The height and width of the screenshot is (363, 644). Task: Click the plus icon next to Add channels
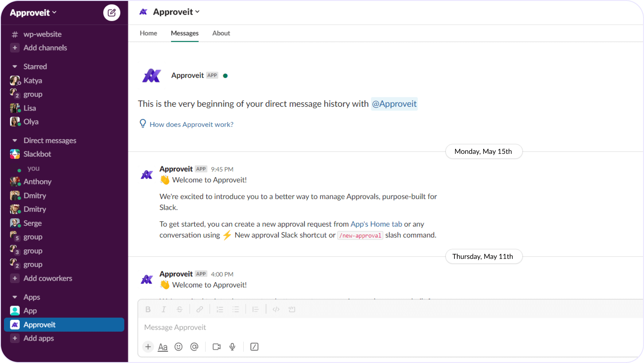pos(15,48)
